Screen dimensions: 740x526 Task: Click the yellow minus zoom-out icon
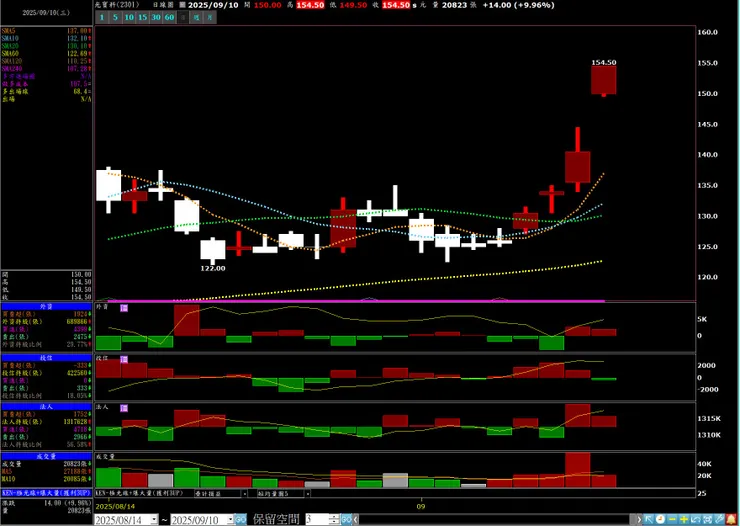pos(672,519)
